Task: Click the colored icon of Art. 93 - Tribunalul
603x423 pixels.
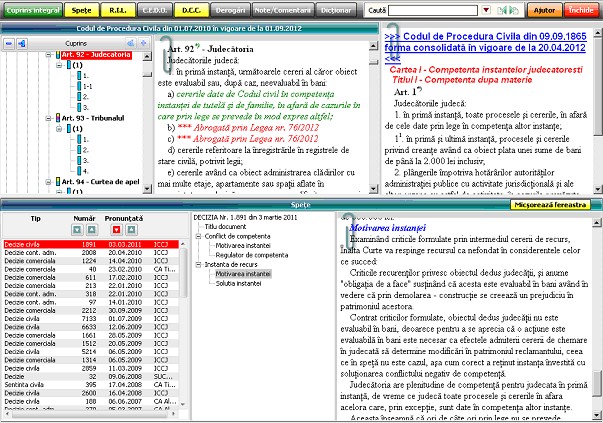Action: point(58,118)
